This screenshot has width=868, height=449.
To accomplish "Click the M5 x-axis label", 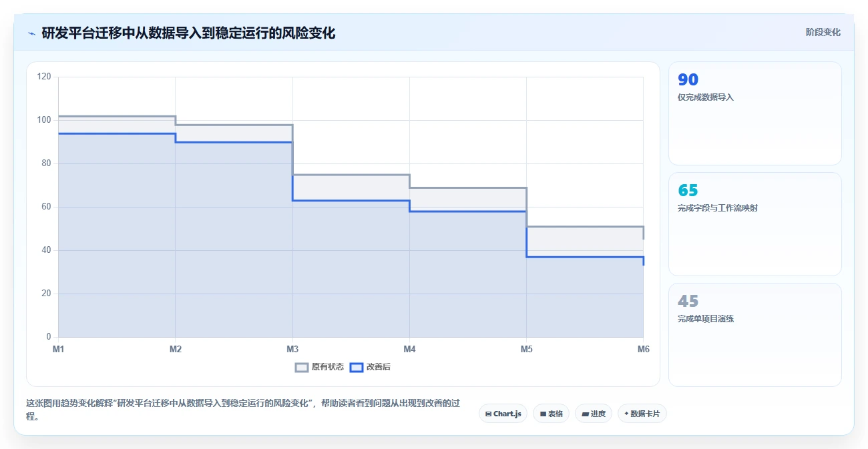I will pyautogui.click(x=526, y=349).
